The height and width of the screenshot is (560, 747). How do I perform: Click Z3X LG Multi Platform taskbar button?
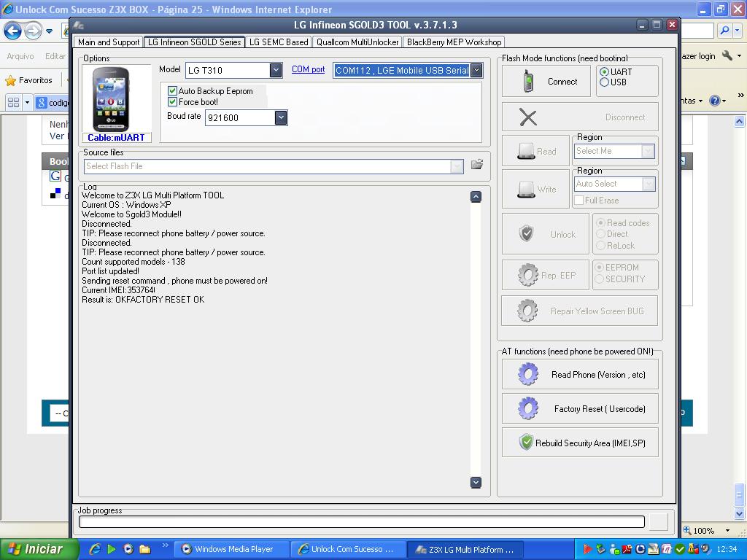(x=465, y=550)
